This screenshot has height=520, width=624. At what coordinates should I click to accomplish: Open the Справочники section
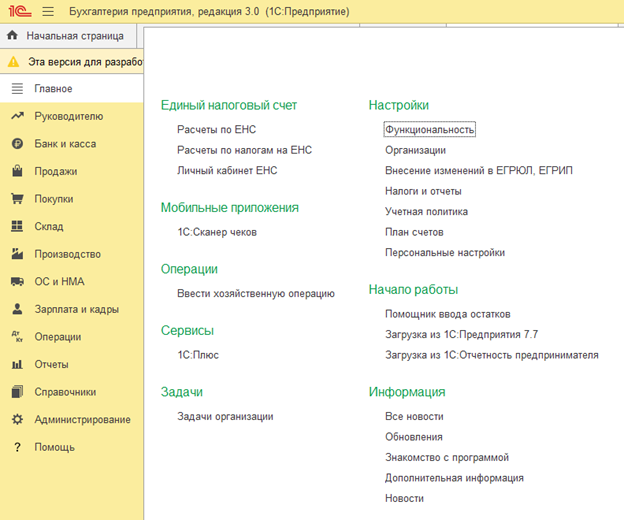tap(72, 391)
